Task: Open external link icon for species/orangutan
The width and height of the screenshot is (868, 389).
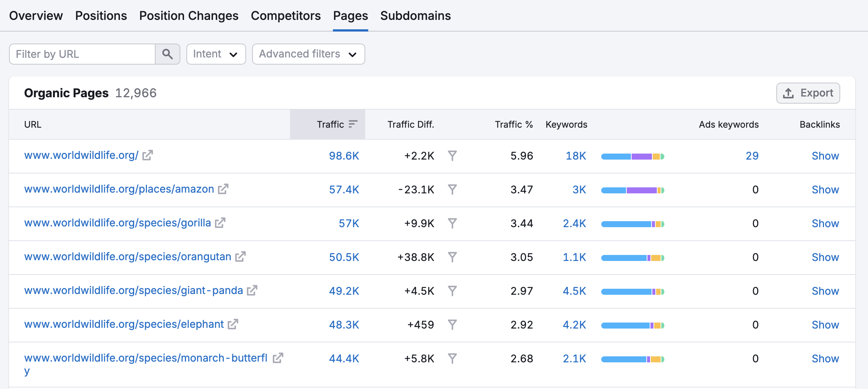Action: point(240,256)
